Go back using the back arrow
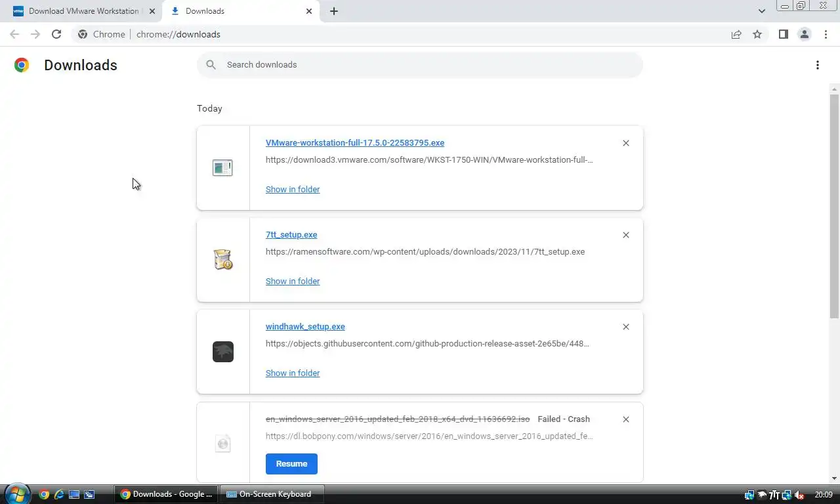This screenshot has width=840, height=504. (14, 34)
